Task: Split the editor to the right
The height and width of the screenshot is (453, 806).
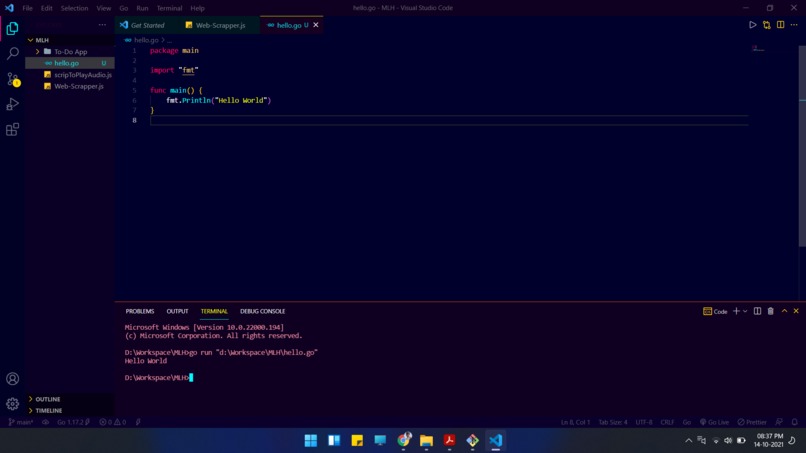Action: 780,25
